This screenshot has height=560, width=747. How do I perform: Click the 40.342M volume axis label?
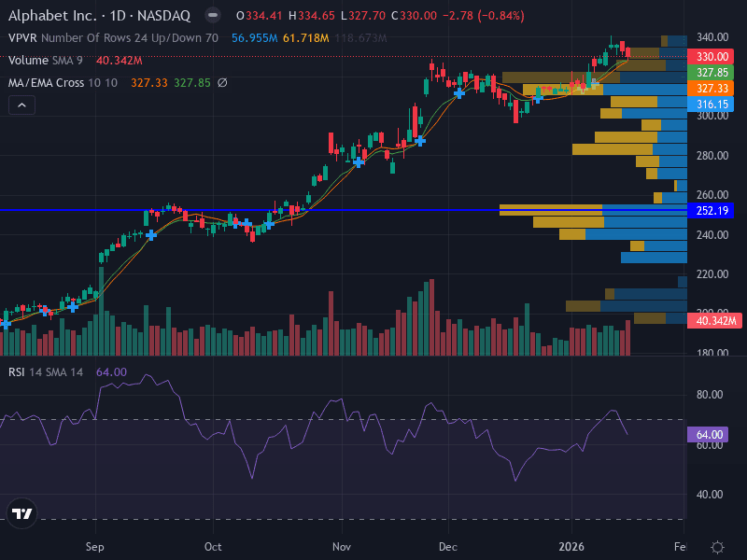point(714,320)
